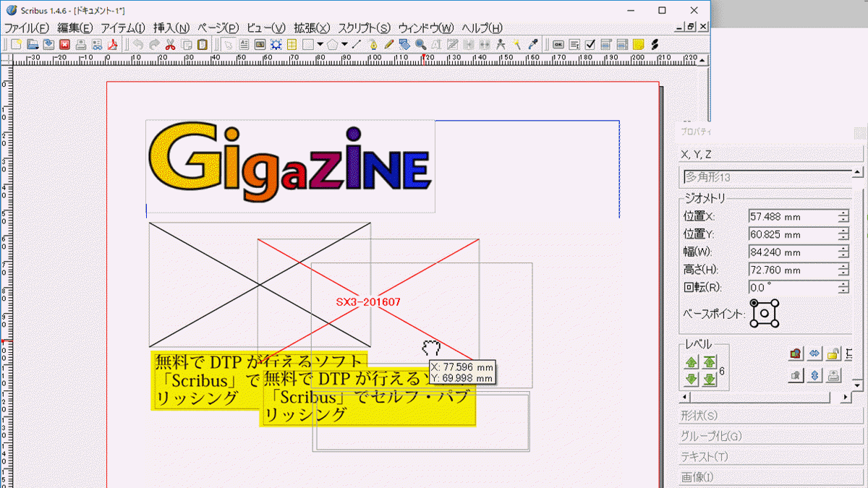Insert a link annotation chain icon
The width and height of the screenshot is (868, 488).
tap(654, 44)
